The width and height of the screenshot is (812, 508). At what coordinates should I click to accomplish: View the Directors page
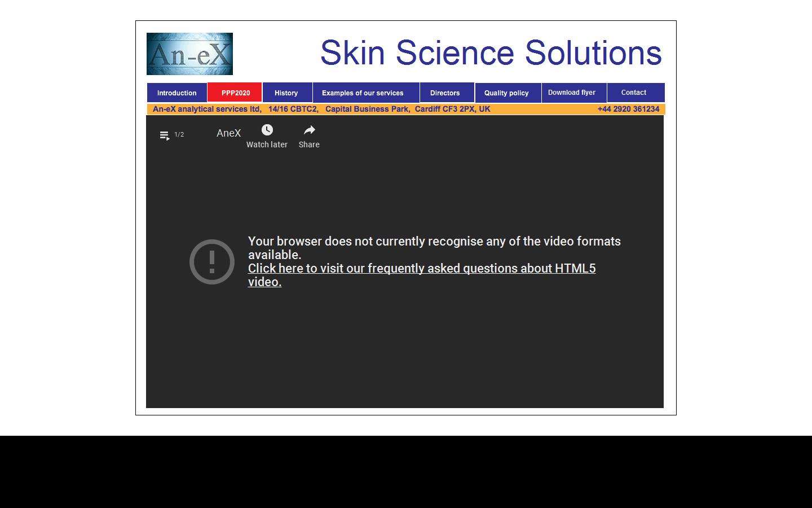445,93
